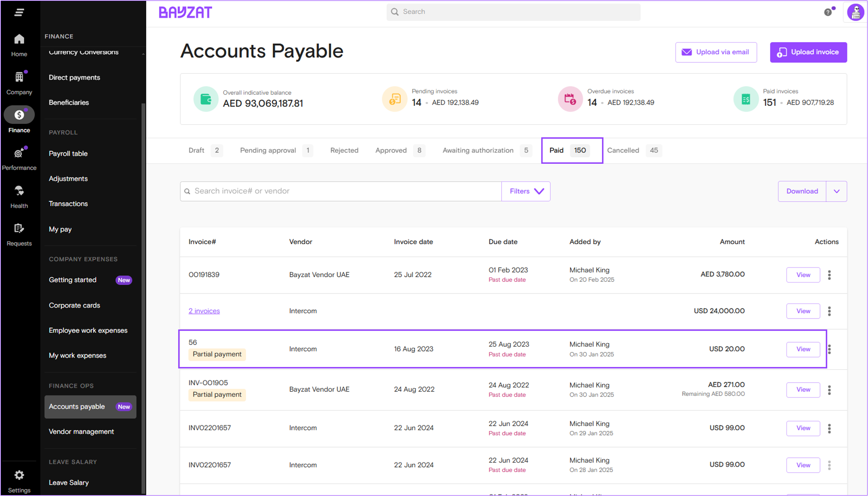The image size is (868, 496).
Task: Open more actions for 29 Jan 2025 INV02201657
Action: [829, 428]
